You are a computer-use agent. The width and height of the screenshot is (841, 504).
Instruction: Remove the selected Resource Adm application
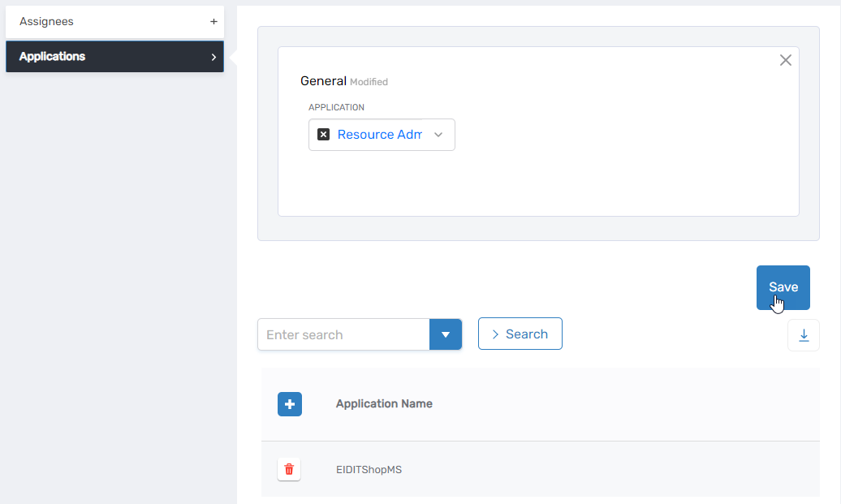coord(323,135)
